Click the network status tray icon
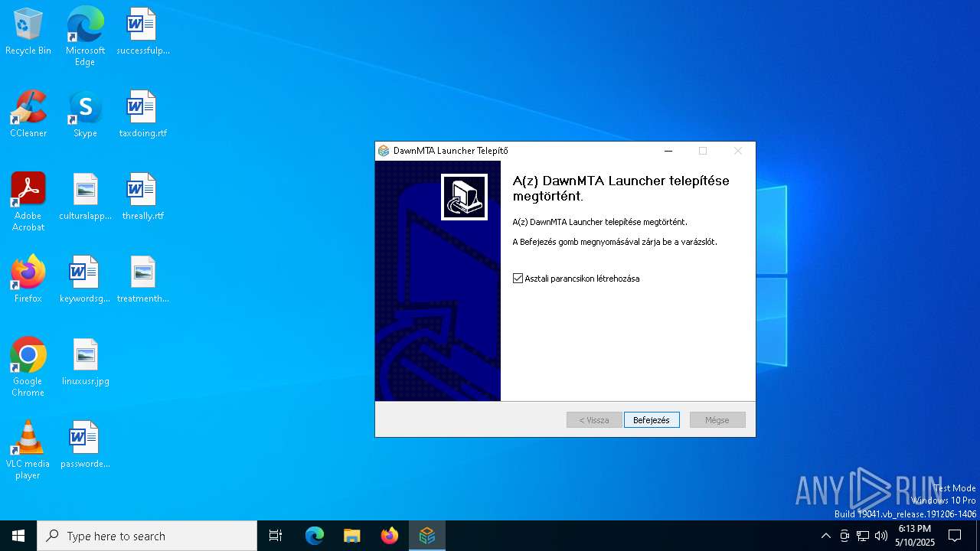 coord(863,536)
